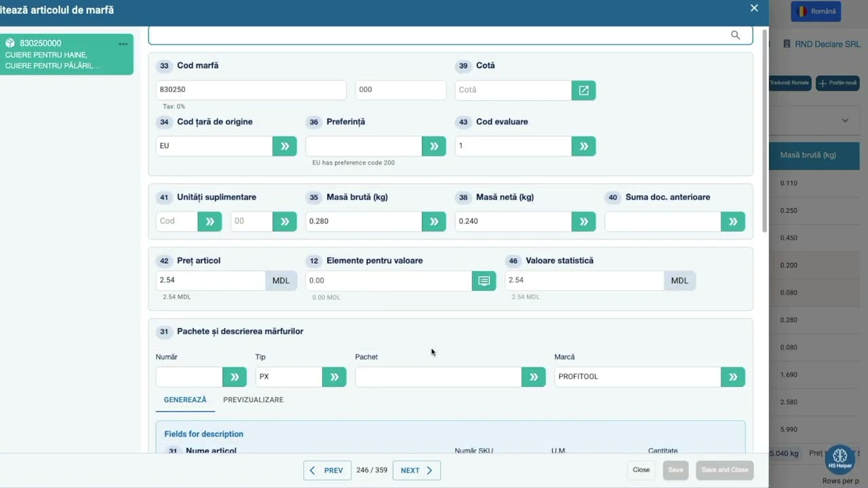Screen dimensions: 868x488
Task: Click the country of origin field EU
Action: (x=214, y=146)
